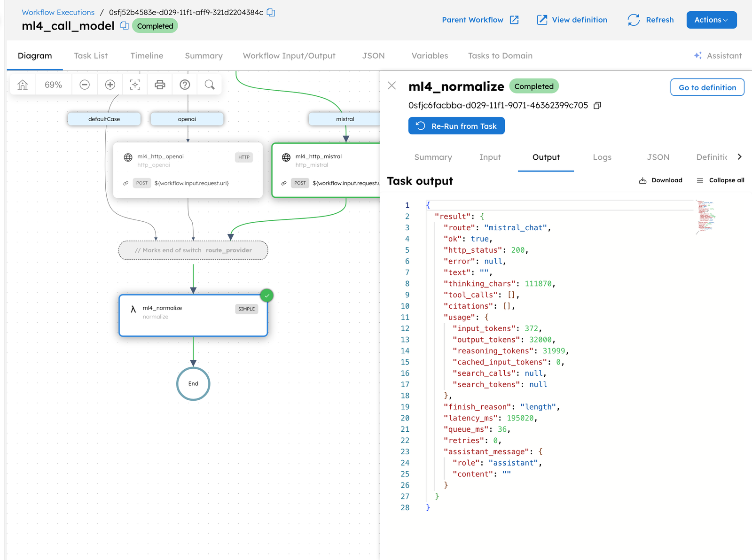The width and height of the screenshot is (752, 560).
Task: Copy the ml4_normalize task ID
Action: tap(597, 106)
